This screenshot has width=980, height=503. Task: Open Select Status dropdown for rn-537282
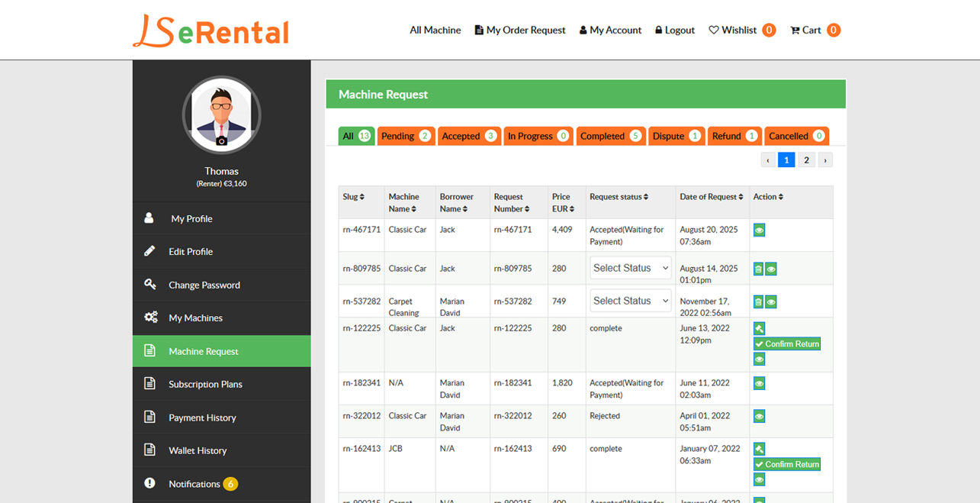click(x=630, y=301)
